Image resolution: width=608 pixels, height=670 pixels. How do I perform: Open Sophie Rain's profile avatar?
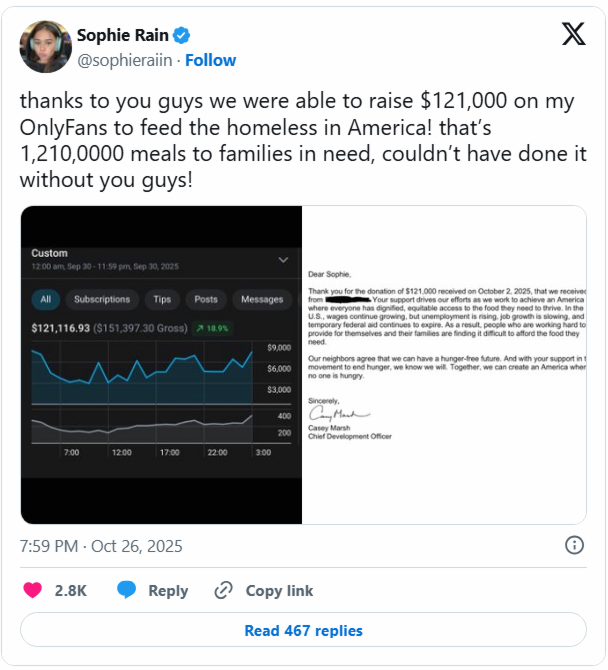pos(45,46)
